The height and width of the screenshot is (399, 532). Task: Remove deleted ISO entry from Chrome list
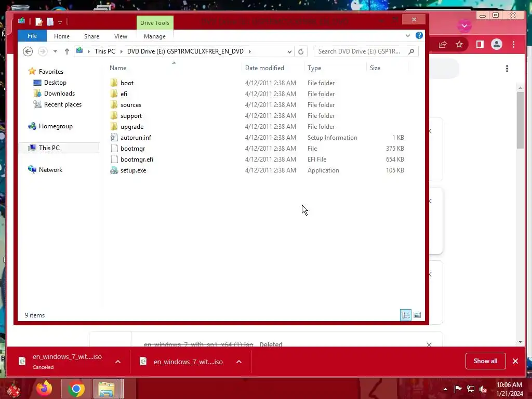coord(429,345)
